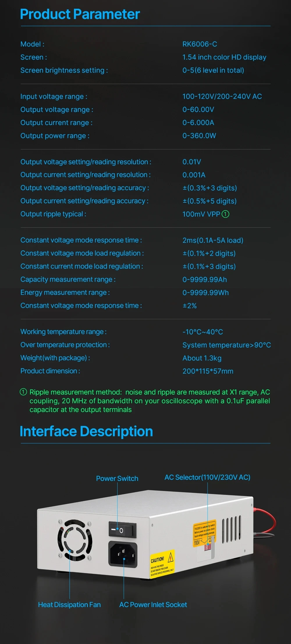Click the "Product Parameter" heading
291x644 pixels.
(x=80, y=14)
